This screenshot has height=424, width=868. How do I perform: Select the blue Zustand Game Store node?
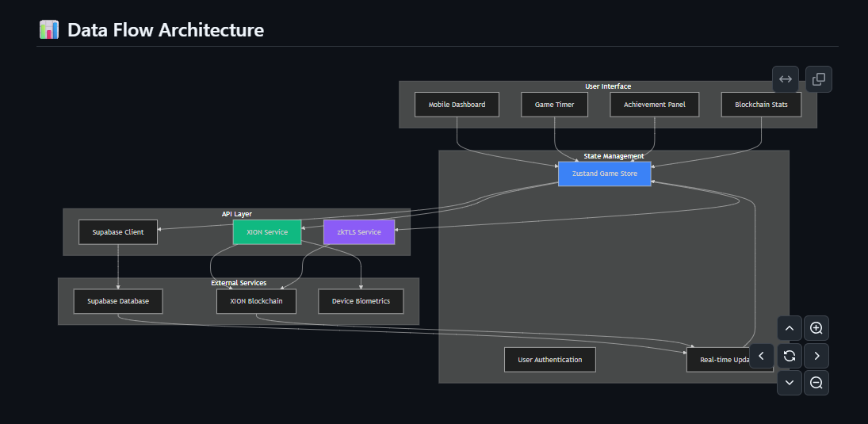(605, 174)
